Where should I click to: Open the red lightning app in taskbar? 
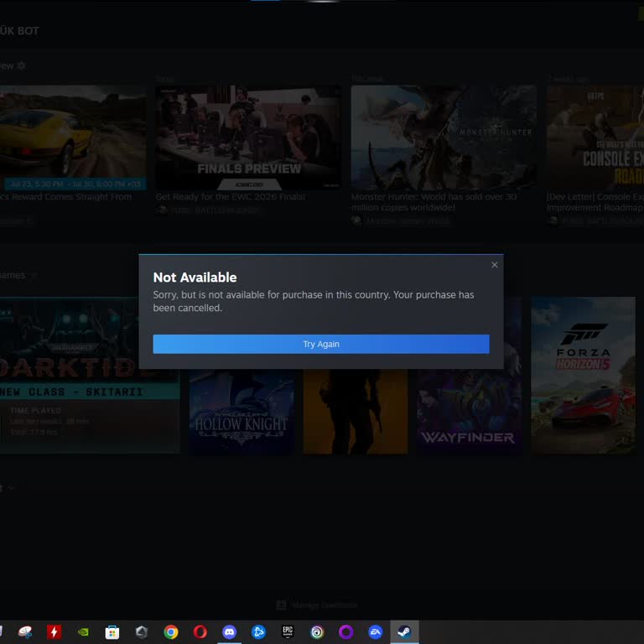[x=54, y=631]
